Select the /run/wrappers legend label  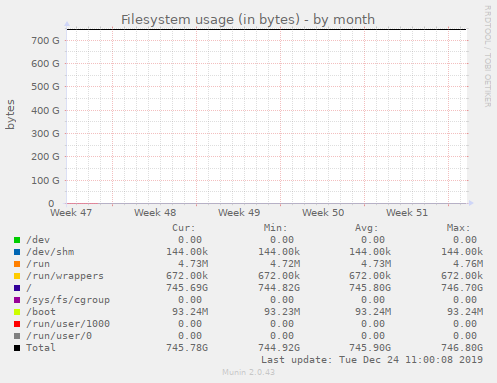[x=65, y=276]
